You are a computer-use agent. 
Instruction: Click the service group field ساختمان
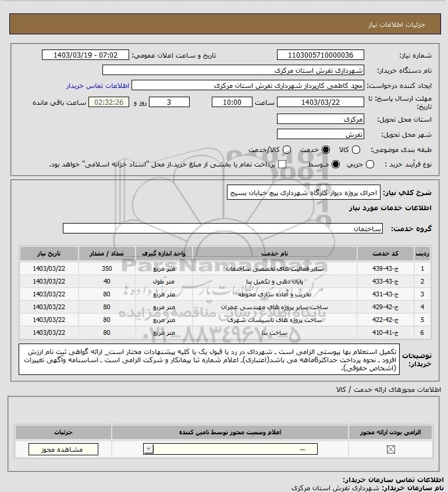(223, 228)
